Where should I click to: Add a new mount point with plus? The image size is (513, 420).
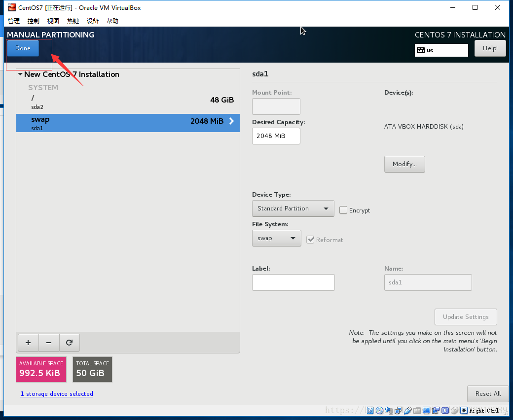[28, 343]
